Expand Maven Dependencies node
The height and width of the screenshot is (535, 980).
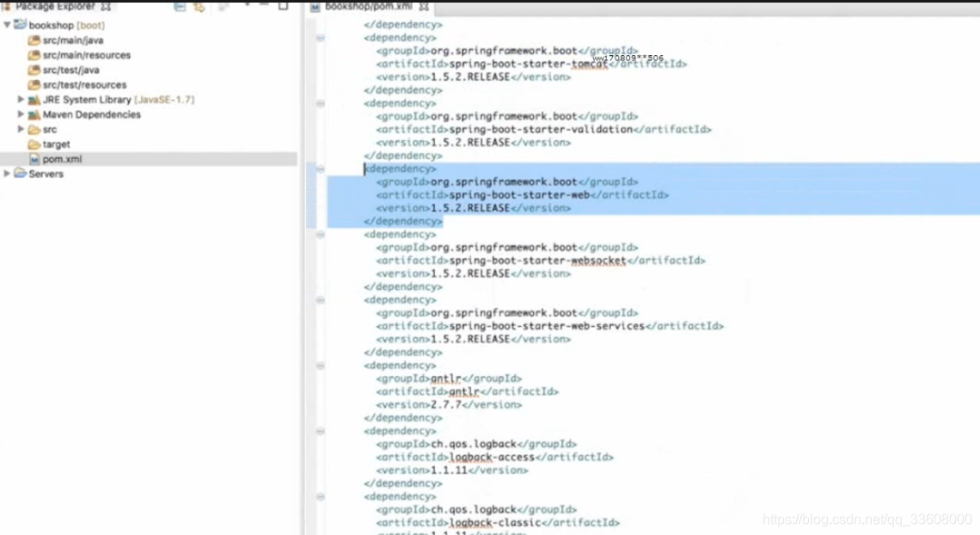(21, 114)
